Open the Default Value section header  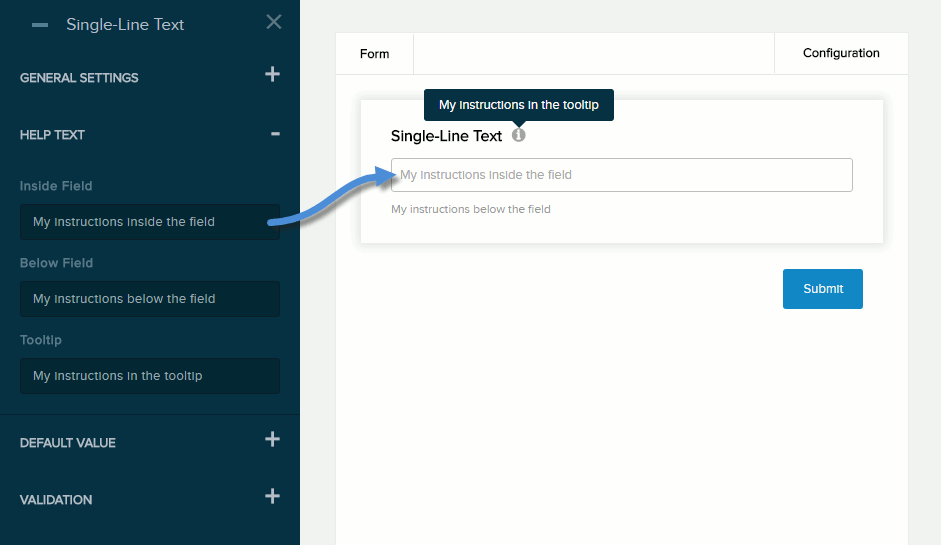(68, 443)
